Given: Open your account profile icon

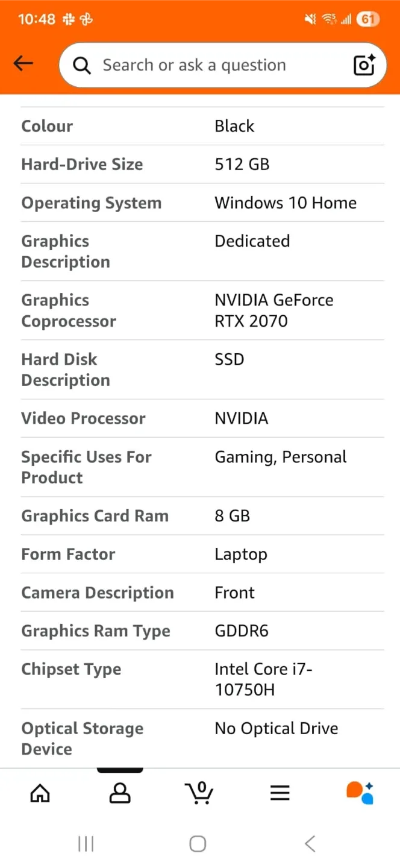Looking at the screenshot, I should [x=119, y=793].
